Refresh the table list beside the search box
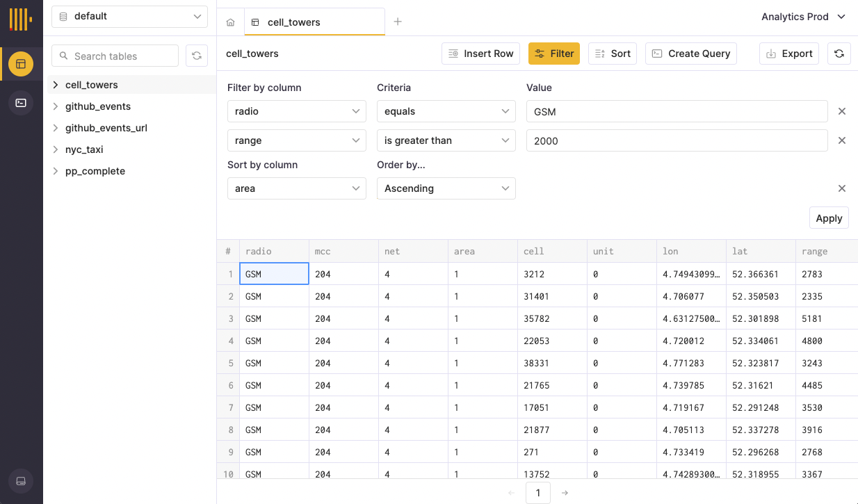This screenshot has height=504, width=858. tap(197, 55)
